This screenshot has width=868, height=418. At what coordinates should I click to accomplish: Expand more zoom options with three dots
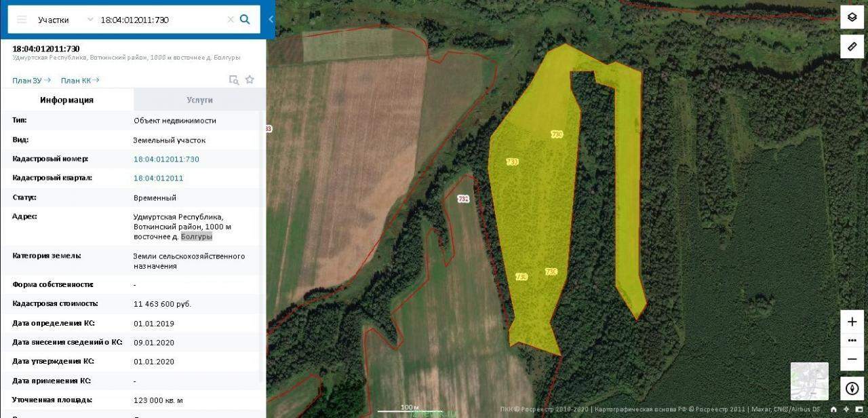coord(852,340)
